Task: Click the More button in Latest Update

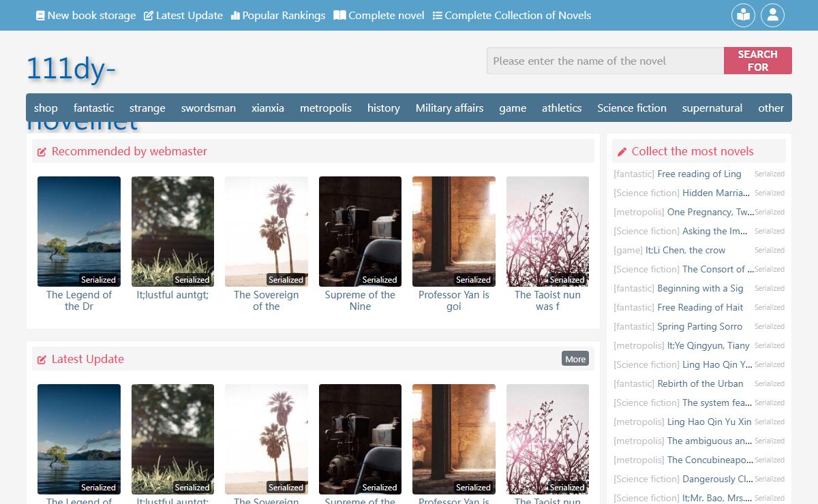Action: point(575,359)
